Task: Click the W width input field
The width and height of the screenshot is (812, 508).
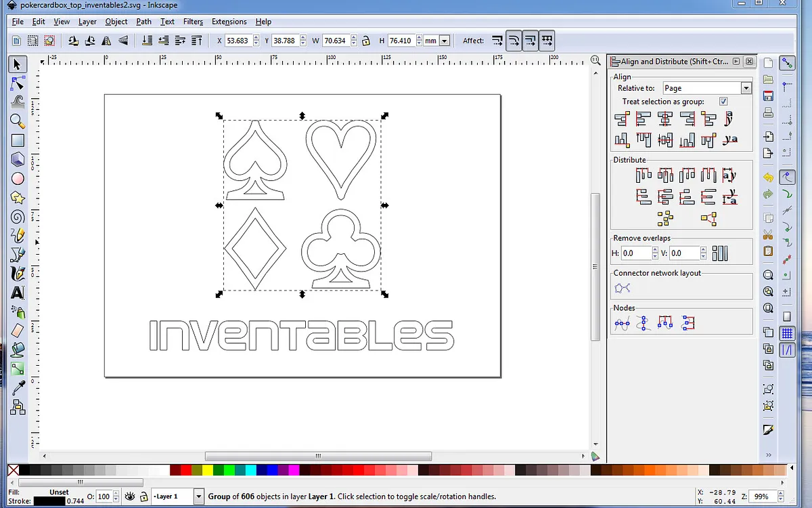Action: click(x=335, y=41)
